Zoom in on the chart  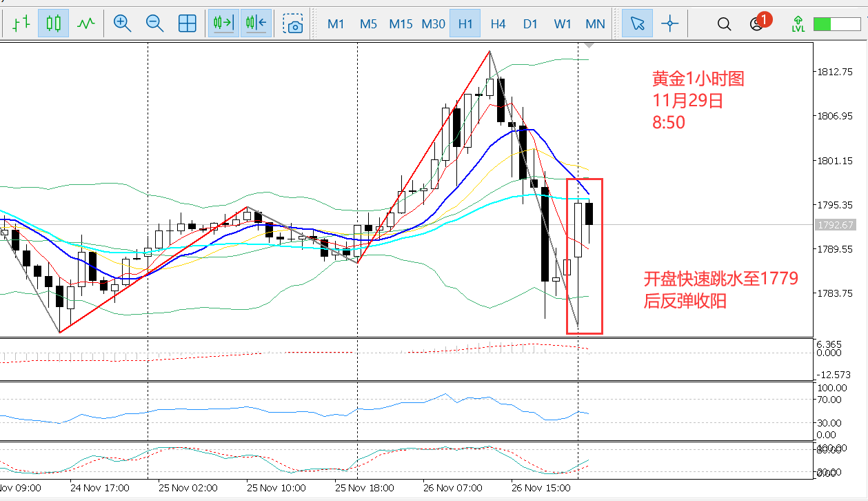pos(122,23)
